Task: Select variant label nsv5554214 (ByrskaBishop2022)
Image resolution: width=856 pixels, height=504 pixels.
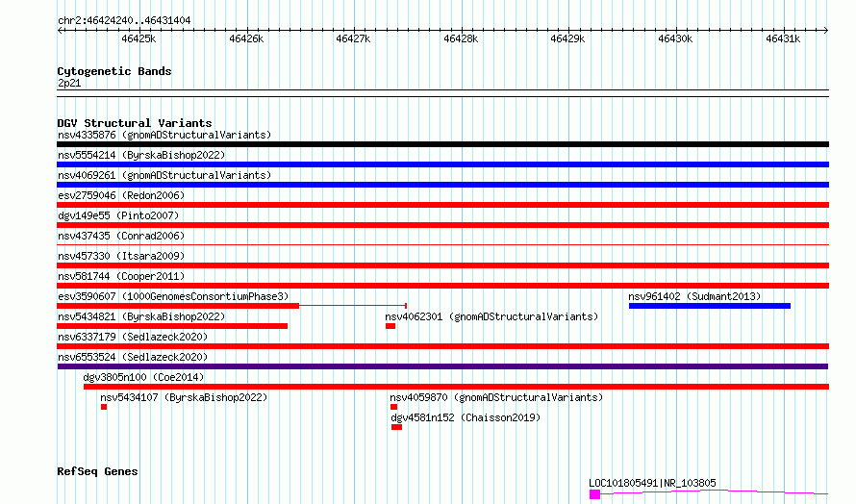Action: (x=141, y=155)
